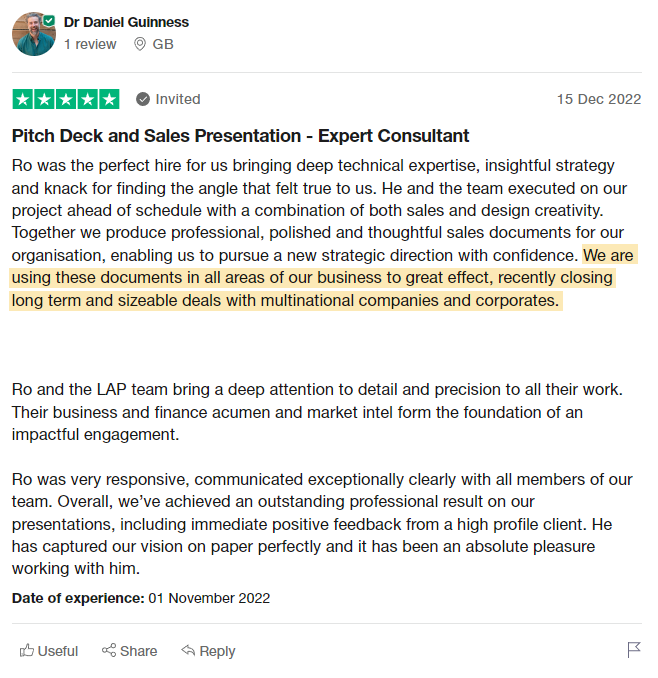Click Dr Daniel Guinness's profile photo

[32, 35]
